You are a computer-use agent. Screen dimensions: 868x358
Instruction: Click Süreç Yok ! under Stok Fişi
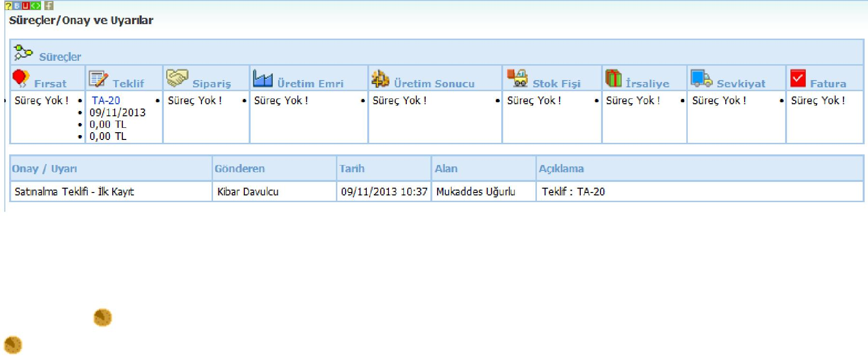(x=534, y=100)
